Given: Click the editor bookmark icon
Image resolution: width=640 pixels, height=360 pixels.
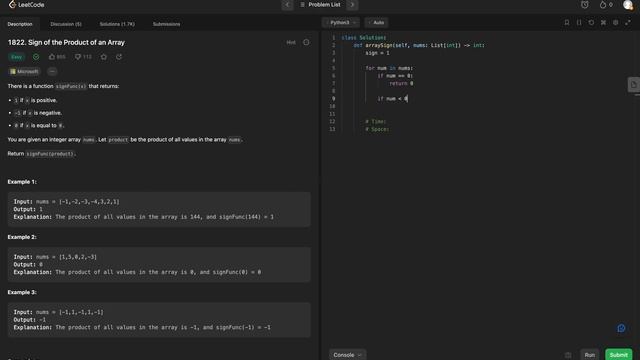Looking at the screenshot, I should [x=567, y=22].
